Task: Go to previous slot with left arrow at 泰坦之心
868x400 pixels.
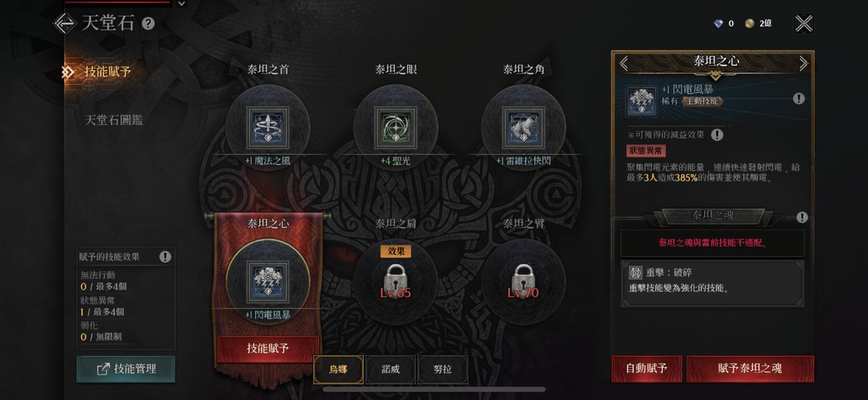Action: 624,63
